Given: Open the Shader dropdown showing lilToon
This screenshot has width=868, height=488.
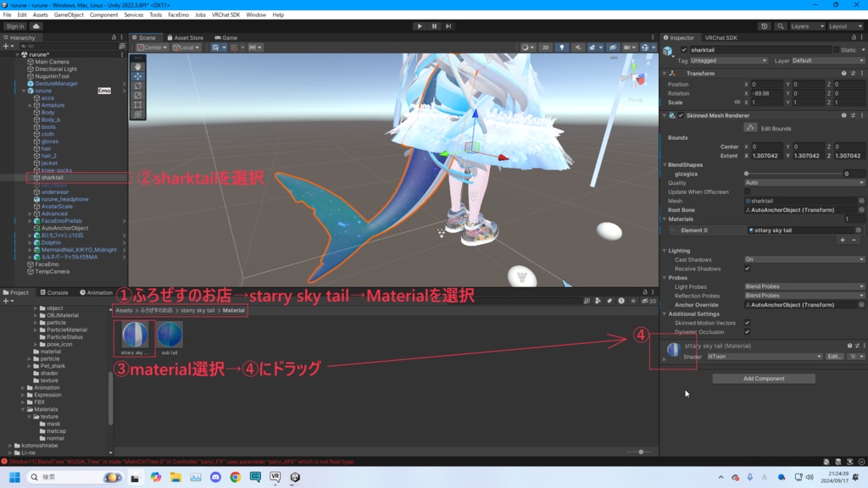Looking at the screenshot, I should [x=762, y=357].
